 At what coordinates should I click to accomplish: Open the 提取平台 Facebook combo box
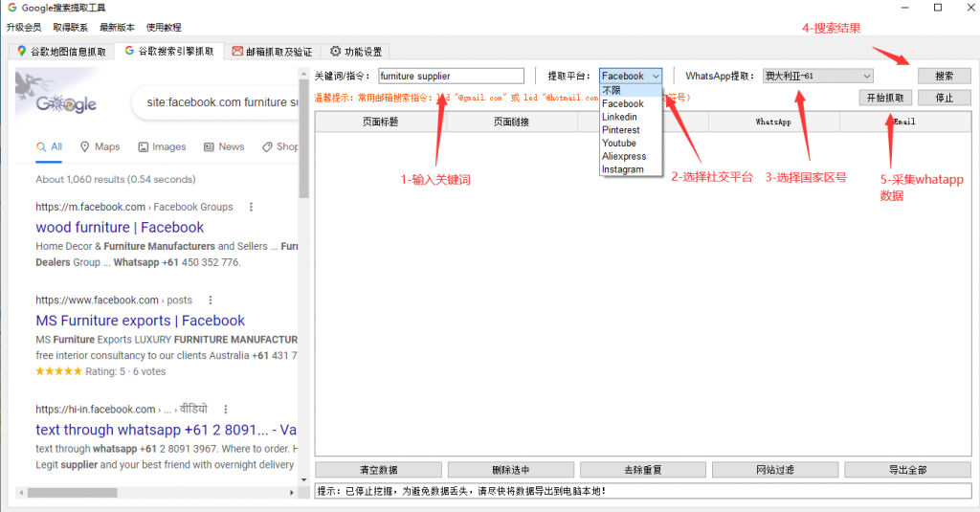click(630, 76)
